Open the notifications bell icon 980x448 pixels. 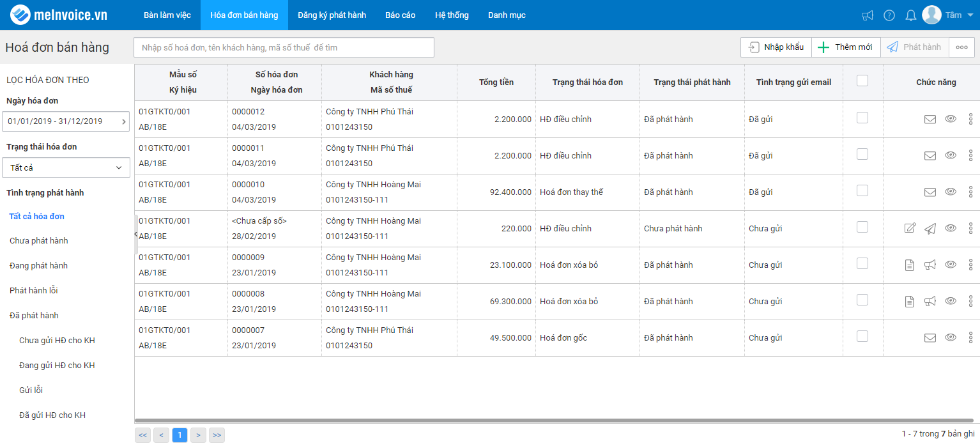pos(911,15)
